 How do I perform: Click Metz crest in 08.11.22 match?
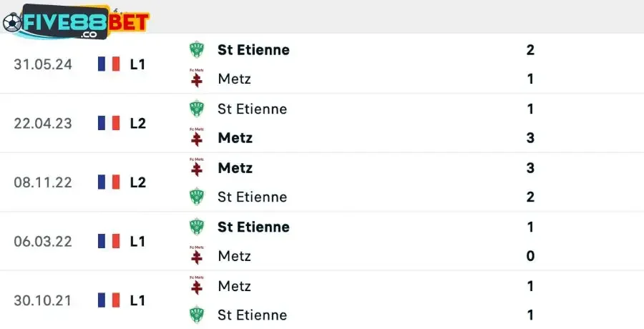(x=196, y=167)
